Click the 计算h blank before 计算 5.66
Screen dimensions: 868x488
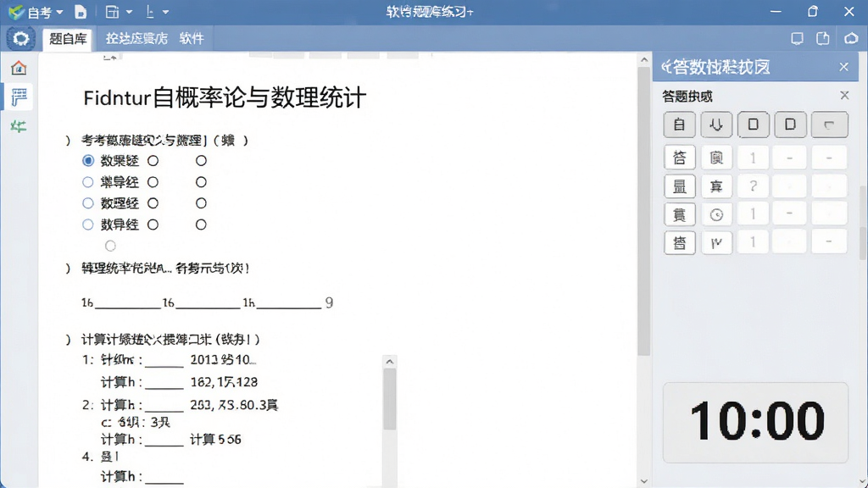coord(164,441)
